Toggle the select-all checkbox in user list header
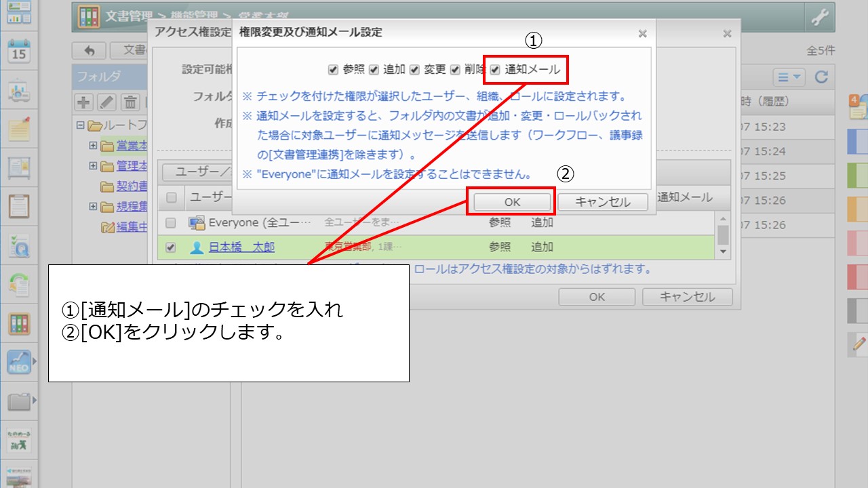 (x=171, y=198)
